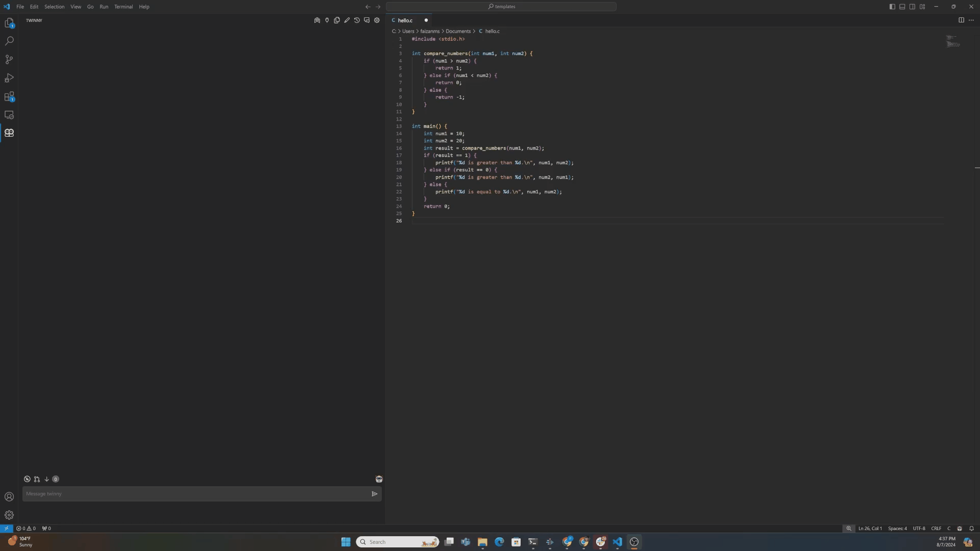Open Windows Start menu

[346, 542]
